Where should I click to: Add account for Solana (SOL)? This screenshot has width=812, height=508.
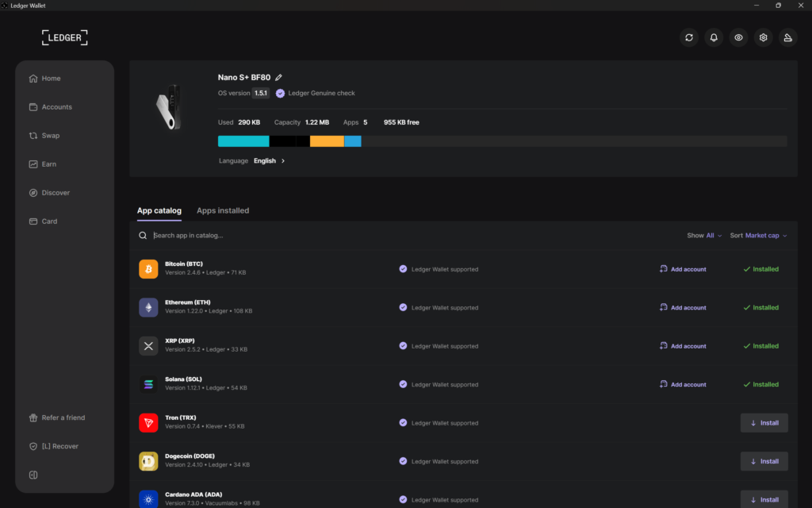[683, 384]
